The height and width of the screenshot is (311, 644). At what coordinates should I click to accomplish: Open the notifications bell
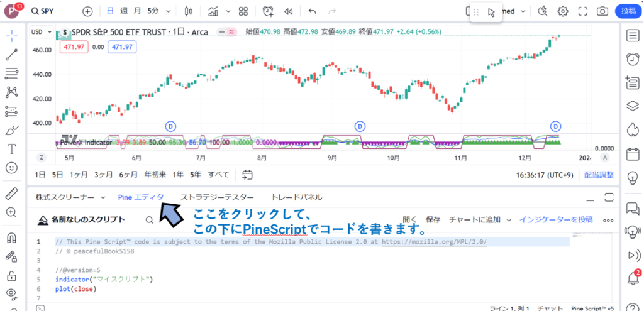[x=632, y=278]
